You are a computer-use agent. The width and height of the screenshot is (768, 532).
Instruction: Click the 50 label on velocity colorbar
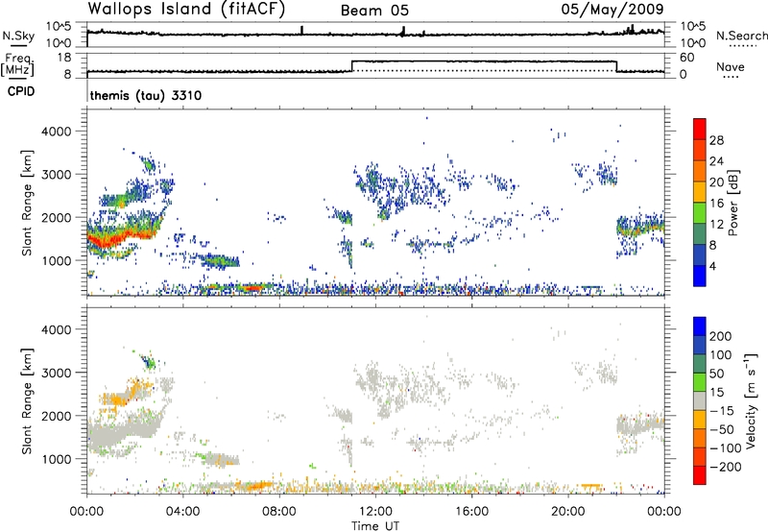point(716,374)
